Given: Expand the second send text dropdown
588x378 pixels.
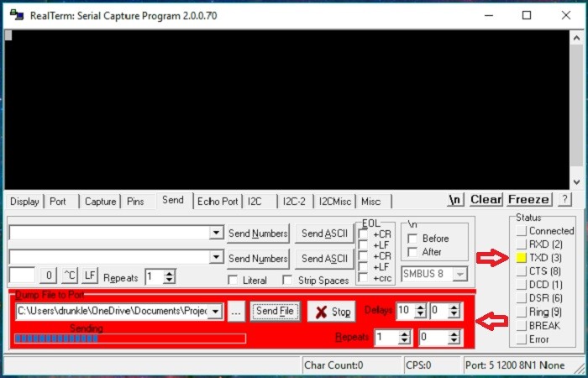Looking at the screenshot, I should tap(216, 257).
